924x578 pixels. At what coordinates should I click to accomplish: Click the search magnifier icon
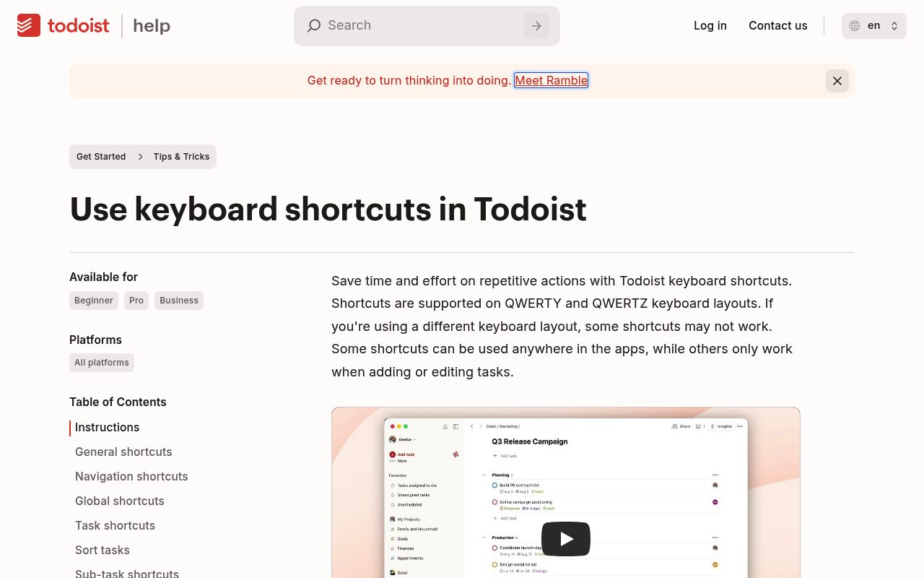pos(313,26)
